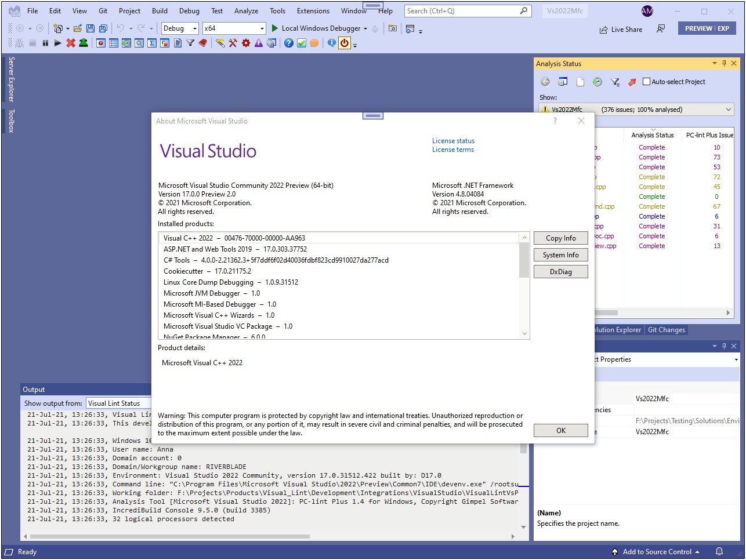
Task: Click the Output window vertical scrollbar thumb
Action: 524,449
